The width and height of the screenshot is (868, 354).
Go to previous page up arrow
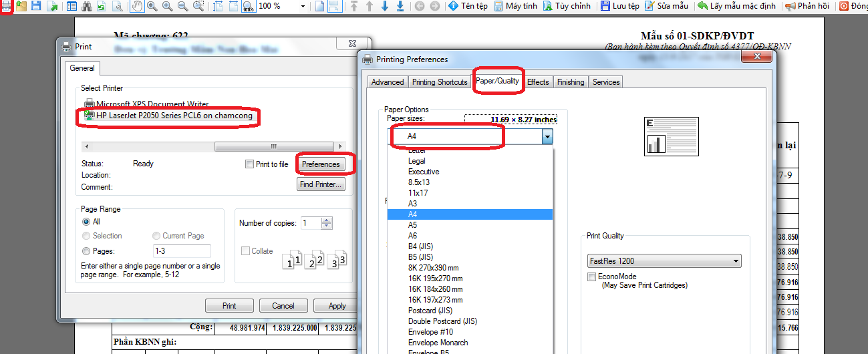tap(369, 6)
